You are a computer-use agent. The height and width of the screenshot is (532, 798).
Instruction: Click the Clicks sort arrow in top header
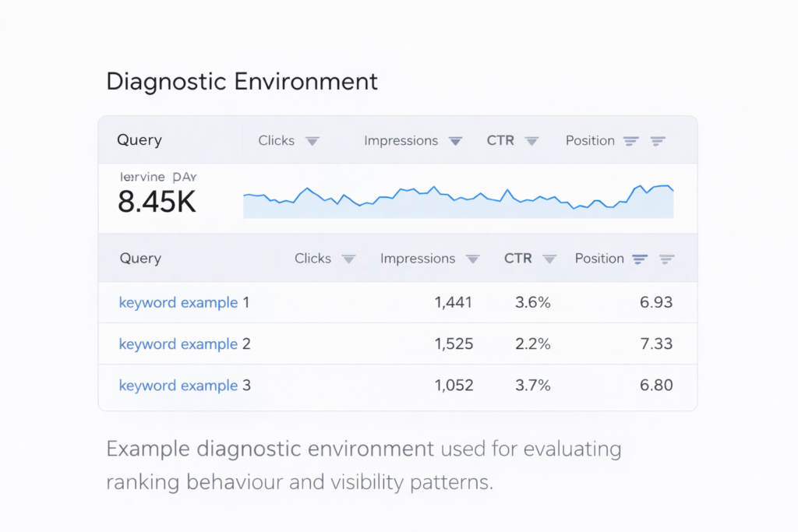click(x=312, y=141)
